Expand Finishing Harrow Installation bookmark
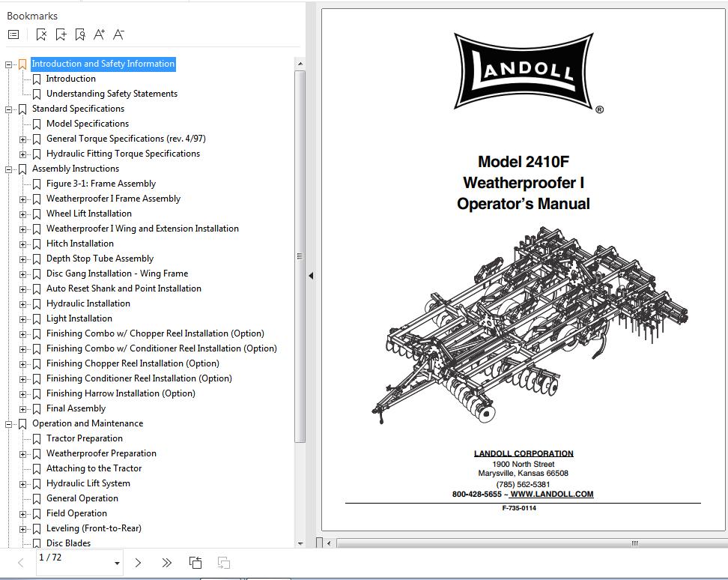Viewport: 728px width, 580px height. click(22, 394)
